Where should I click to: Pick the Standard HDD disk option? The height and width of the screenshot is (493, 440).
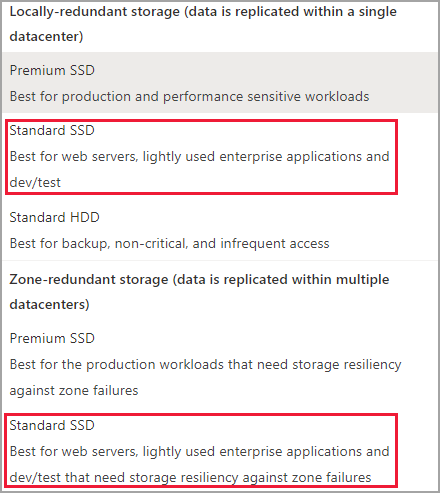(219, 230)
